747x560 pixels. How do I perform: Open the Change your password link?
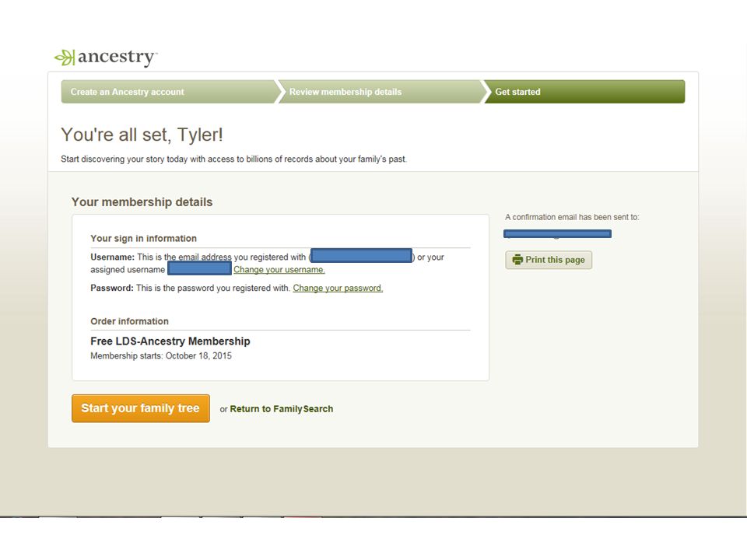(x=338, y=288)
